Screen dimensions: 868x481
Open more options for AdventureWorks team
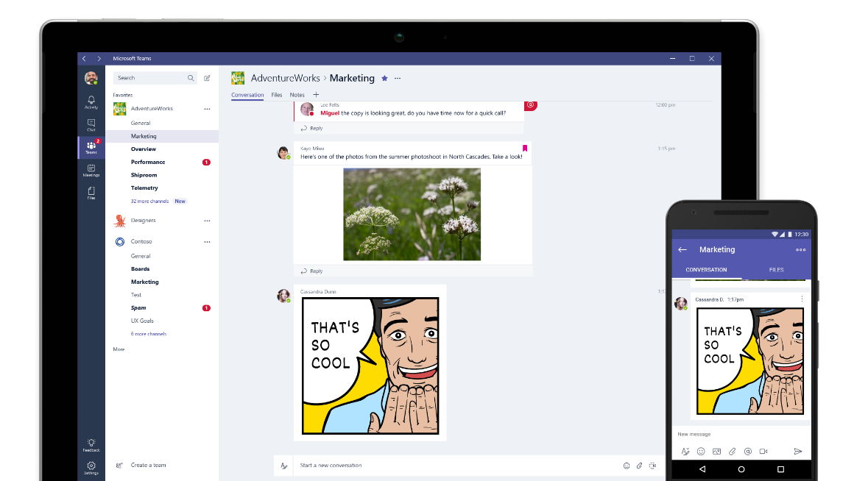207,109
